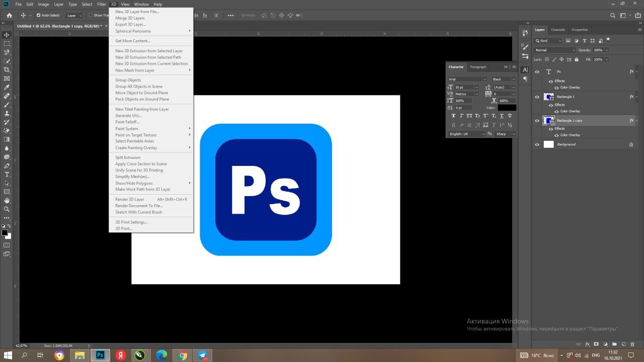Viewport: 644px width, 362px height.
Task: Open the Auto-Select Layer dropdown
Action: click(x=74, y=16)
